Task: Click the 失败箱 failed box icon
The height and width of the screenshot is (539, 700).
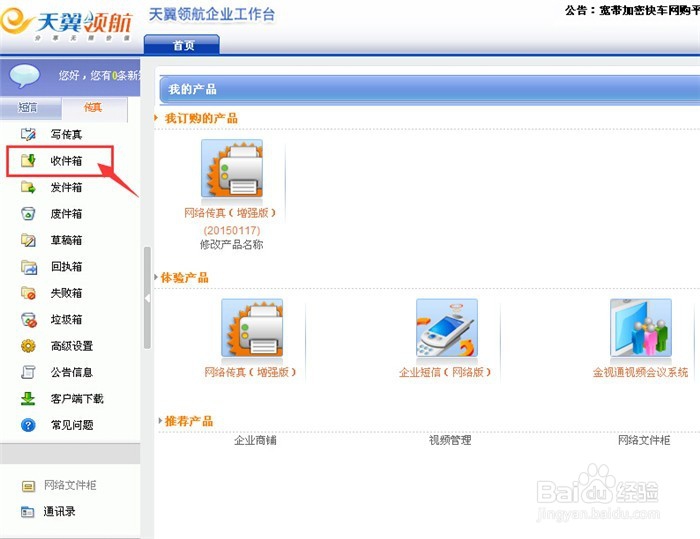Action: (x=28, y=293)
